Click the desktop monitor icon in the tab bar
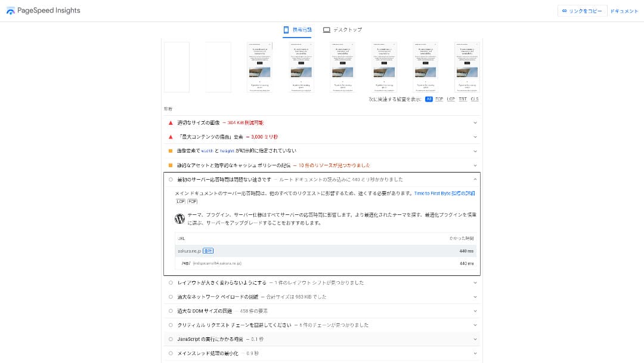Image resolution: width=644 pixels, height=363 pixels. coord(326,30)
